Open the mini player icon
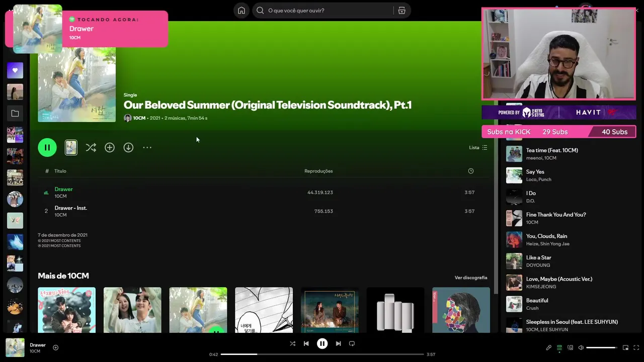This screenshot has height=362, width=644. click(625, 347)
